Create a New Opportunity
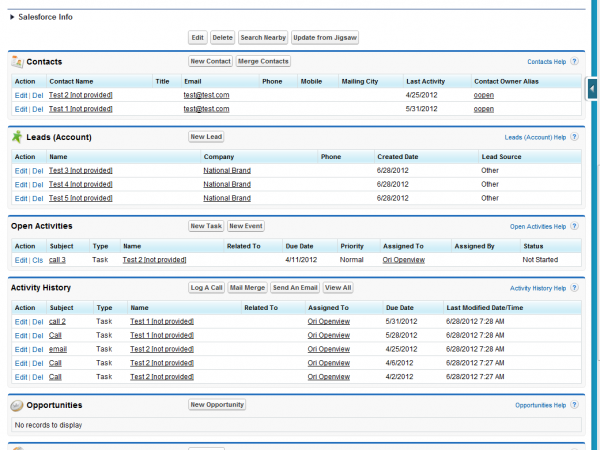600x450 pixels. coord(217,404)
